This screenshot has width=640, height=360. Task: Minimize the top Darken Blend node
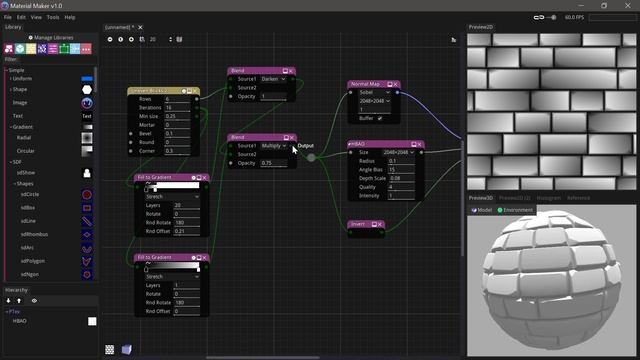point(285,71)
